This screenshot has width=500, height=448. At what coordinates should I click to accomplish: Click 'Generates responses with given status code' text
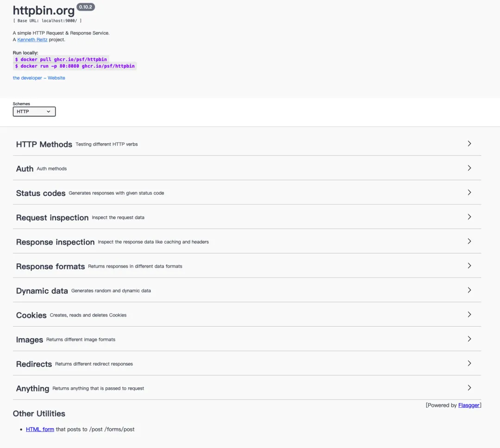116,193
